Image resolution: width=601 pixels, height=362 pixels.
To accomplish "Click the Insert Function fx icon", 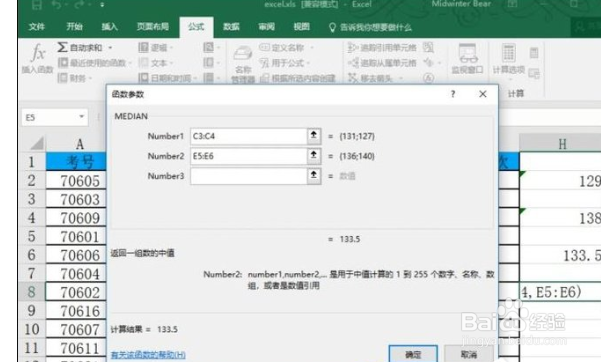I will pos(38,53).
